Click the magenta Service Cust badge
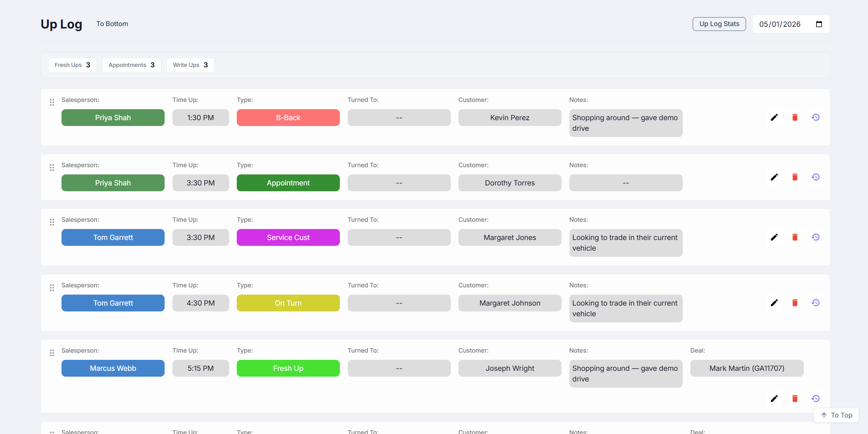 (288, 238)
